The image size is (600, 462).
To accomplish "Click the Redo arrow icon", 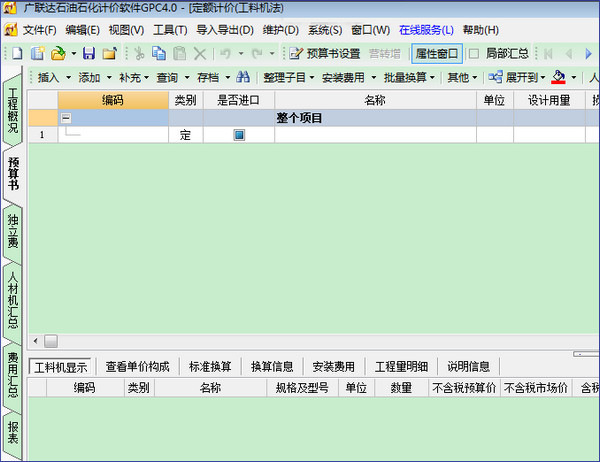I will coord(256,54).
